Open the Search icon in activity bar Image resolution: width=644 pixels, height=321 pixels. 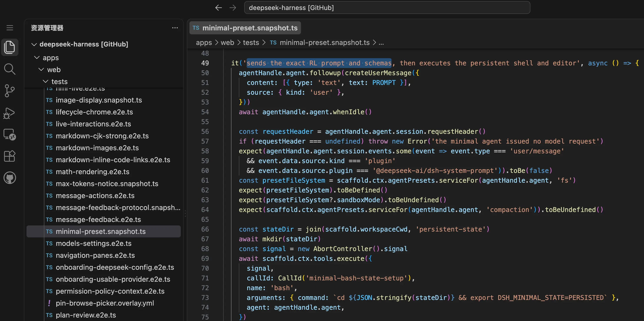(10, 69)
